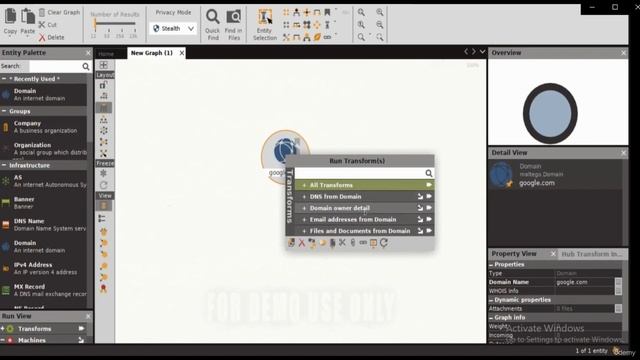
Task: Adjust the Number of Results slider
Action: (x=114, y=24)
